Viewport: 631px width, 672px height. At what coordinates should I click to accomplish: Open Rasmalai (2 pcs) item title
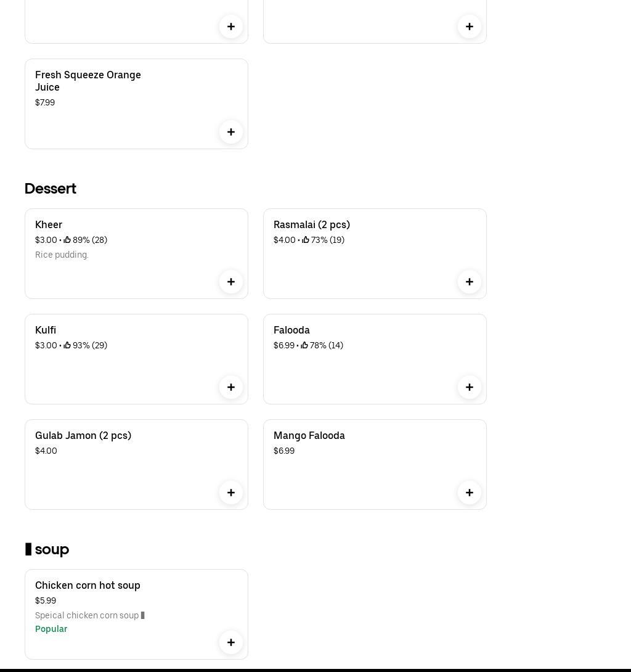(x=312, y=225)
